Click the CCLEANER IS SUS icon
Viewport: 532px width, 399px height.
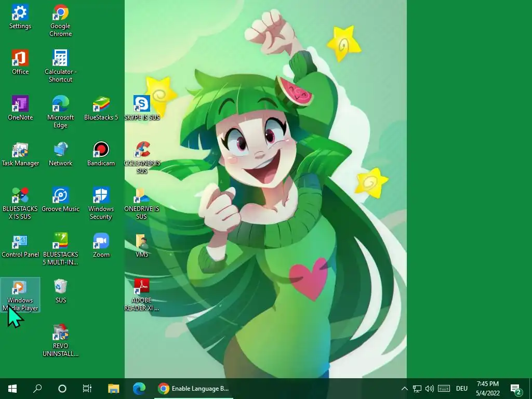(x=141, y=158)
